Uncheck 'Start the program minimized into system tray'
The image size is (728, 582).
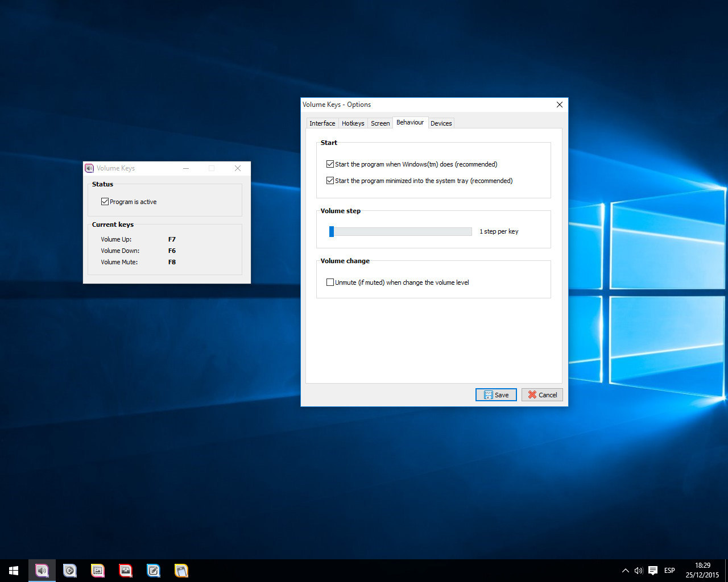tap(330, 180)
